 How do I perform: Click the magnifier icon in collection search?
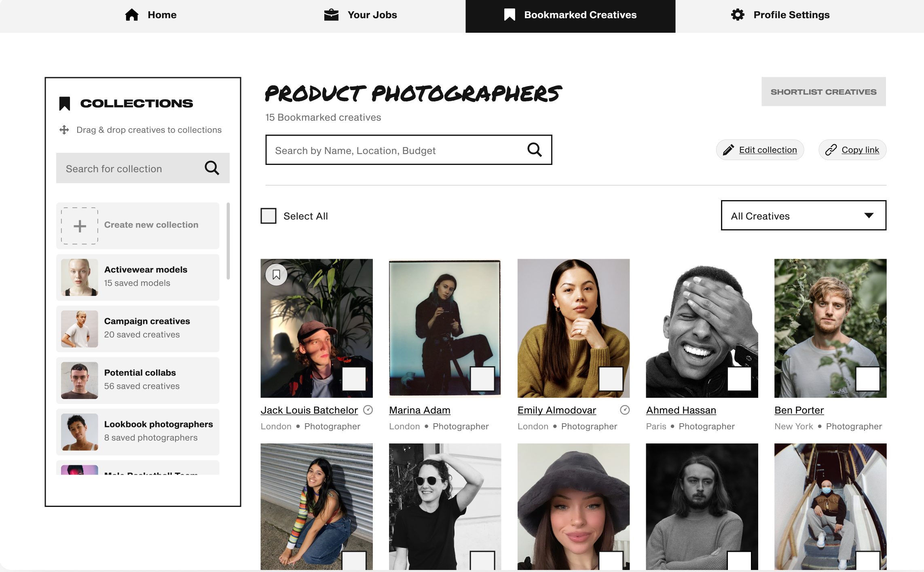click(212, 168)
